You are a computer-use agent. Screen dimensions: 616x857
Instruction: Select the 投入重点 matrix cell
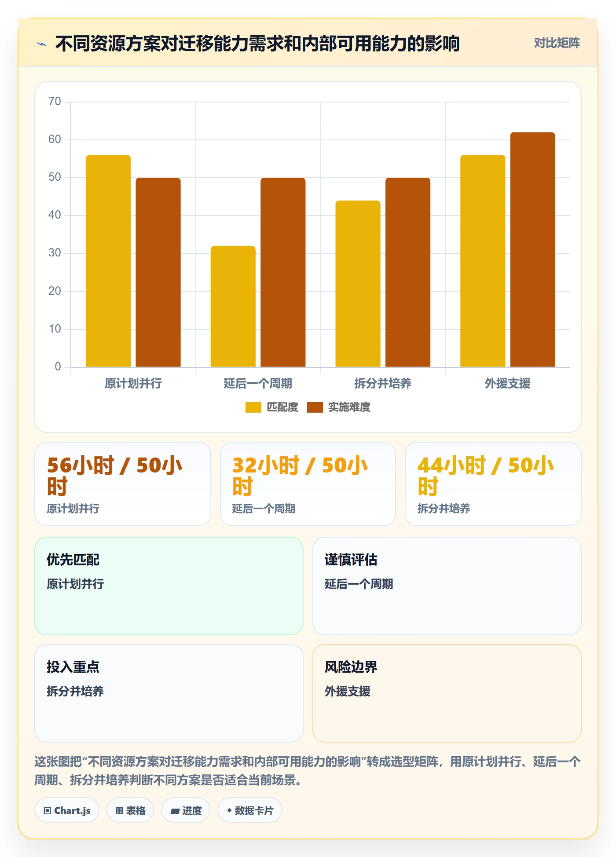(169, 693)
